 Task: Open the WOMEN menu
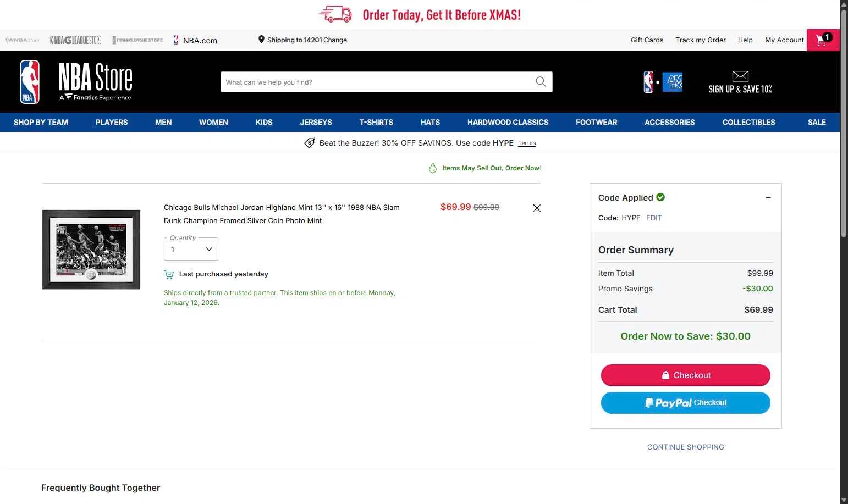(213, 122)
